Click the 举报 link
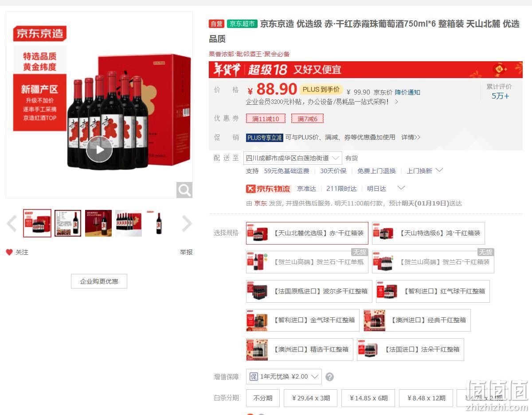Viewport: 532px width, 415px height. [x=186, y=252]
